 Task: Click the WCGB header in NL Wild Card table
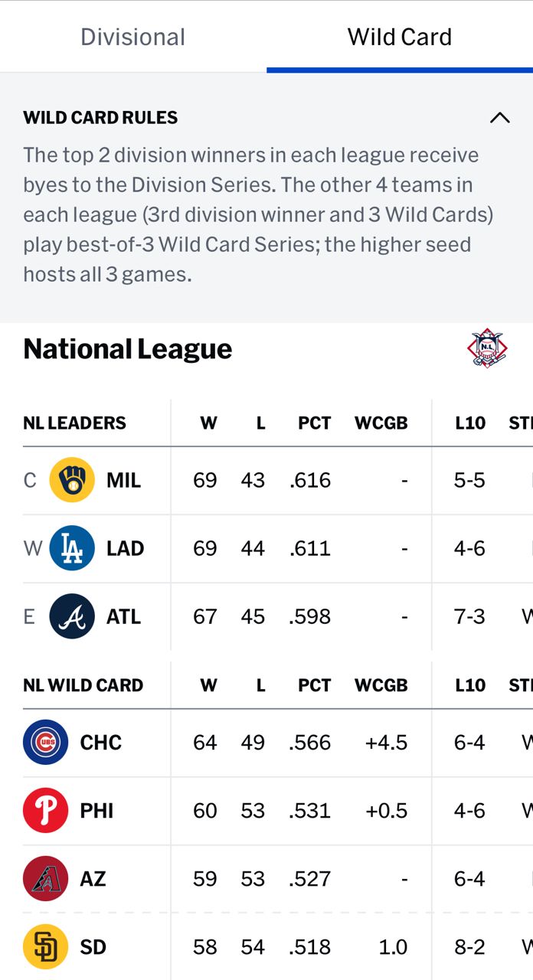click(x=381, y=685)
